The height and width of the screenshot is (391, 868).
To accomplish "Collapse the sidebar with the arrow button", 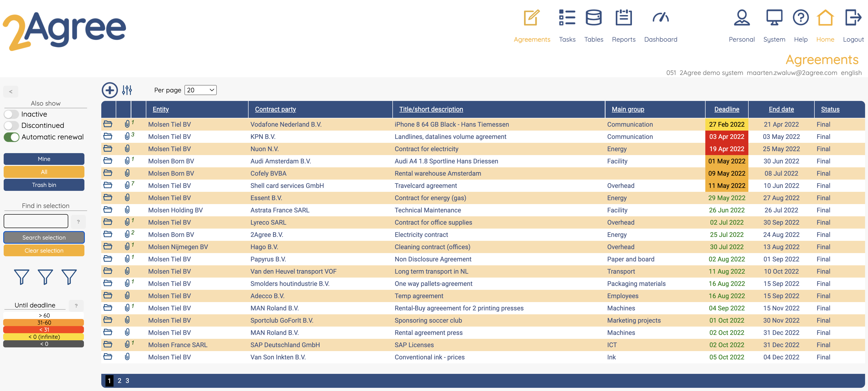I will 11,91.
